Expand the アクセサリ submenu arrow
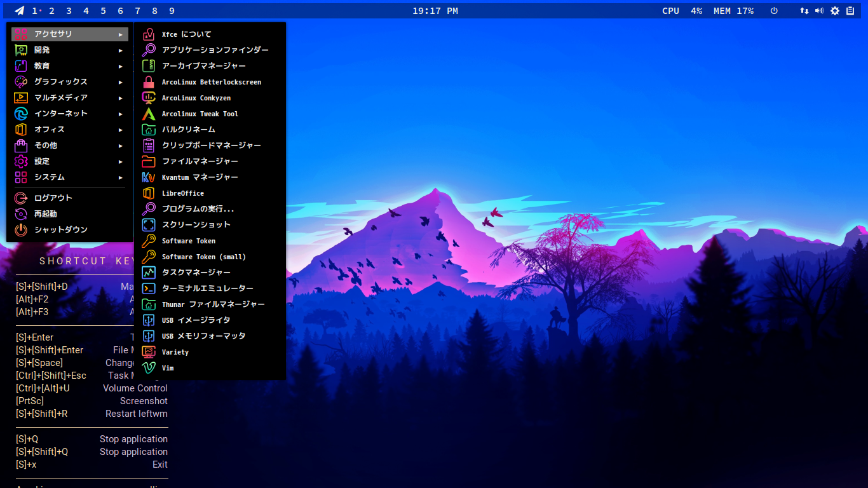The height and width of the screenshot is (488, 868). coord(121,34)
